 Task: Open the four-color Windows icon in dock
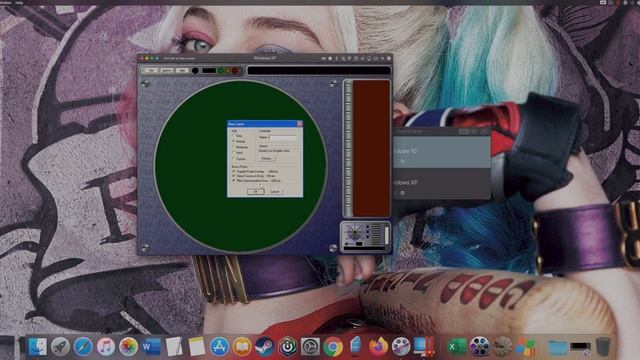click(525, 347)
